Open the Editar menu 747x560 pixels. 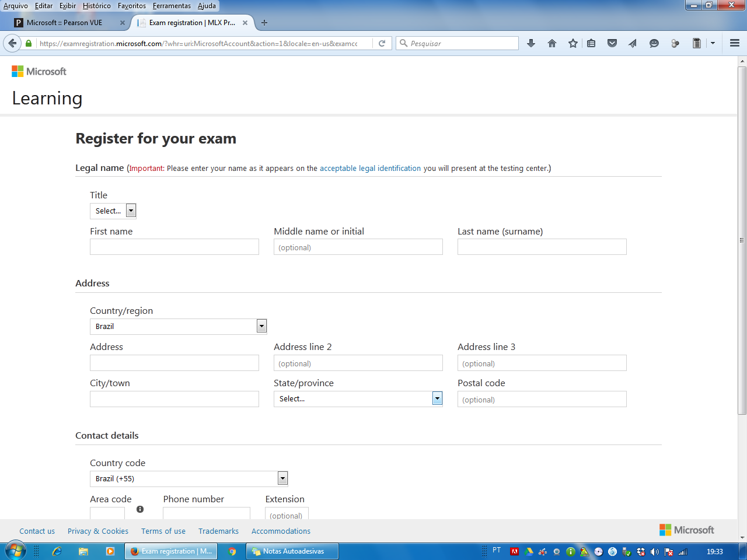tap(44, 6)
